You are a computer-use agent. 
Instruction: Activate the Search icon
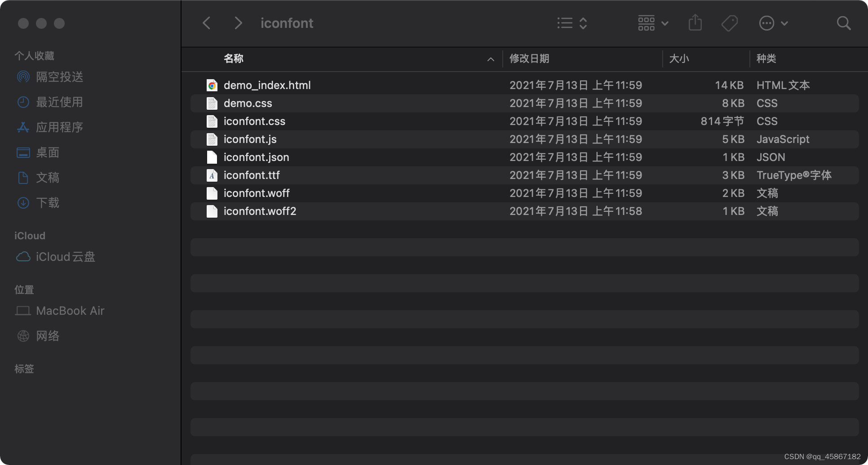pos(844,22)
